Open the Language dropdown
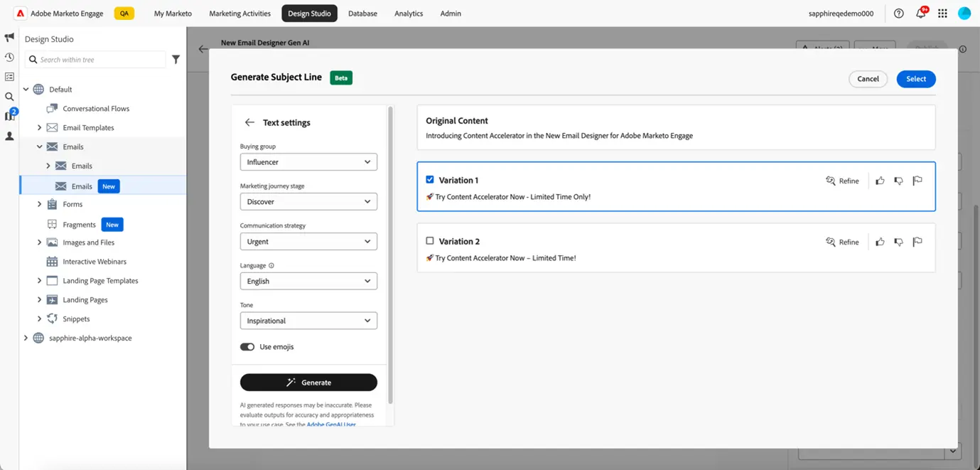 coord(308,282)
